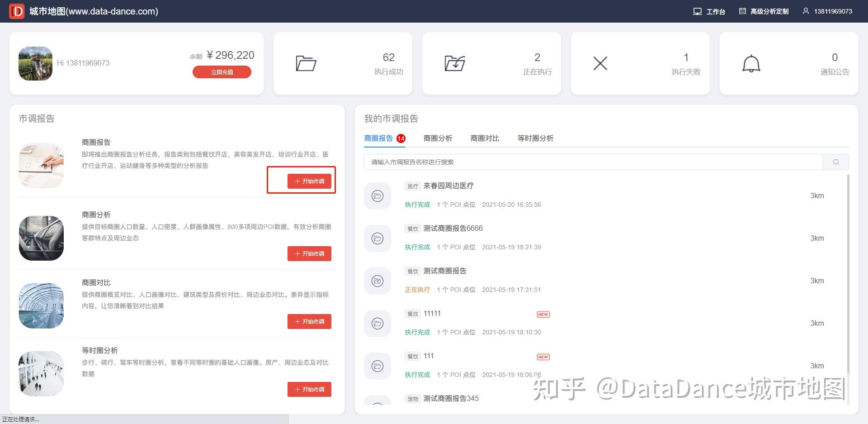Open 高级分析定制 in the top bar
Screen dimensions: 868x424
coord(764,11)
